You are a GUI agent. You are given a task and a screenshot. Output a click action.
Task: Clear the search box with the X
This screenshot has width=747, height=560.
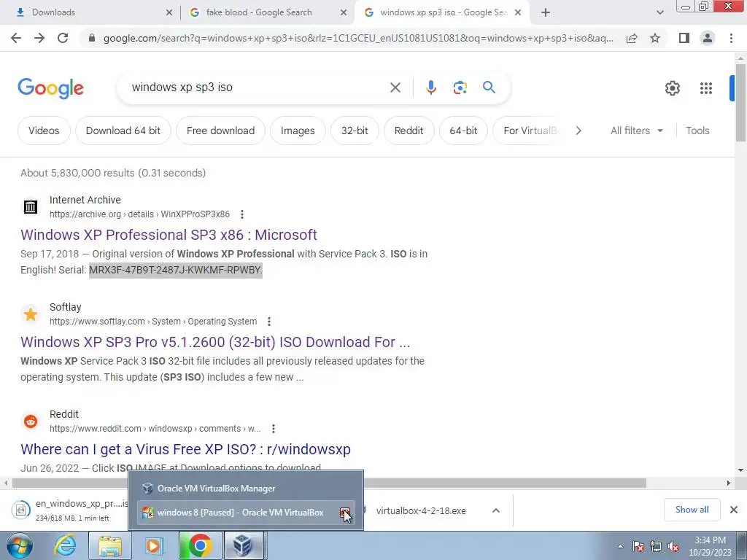(395, 87)
